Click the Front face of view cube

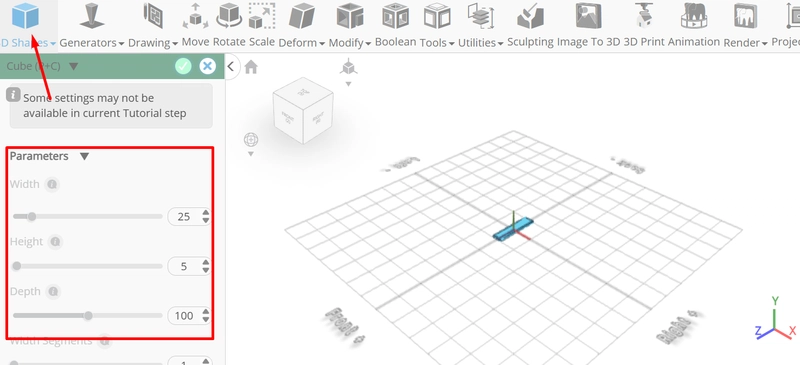[288, 119]
